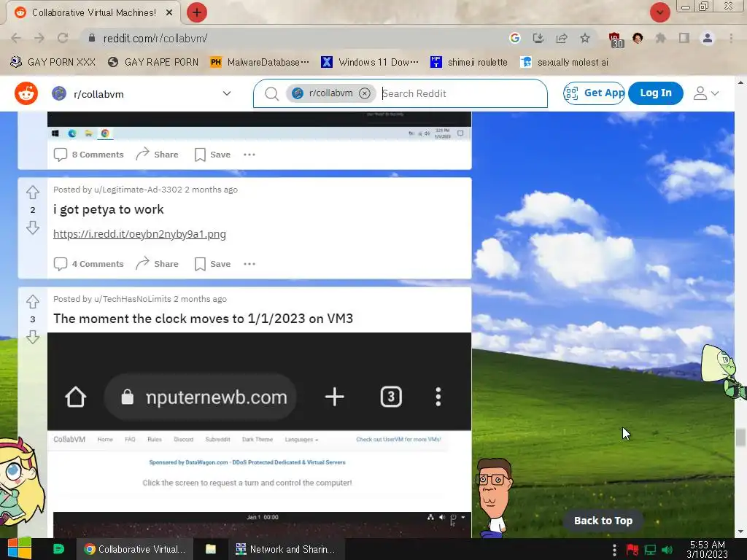
Task: Close the Collaborative Virtual Machines tab
Action: point(169,12)
